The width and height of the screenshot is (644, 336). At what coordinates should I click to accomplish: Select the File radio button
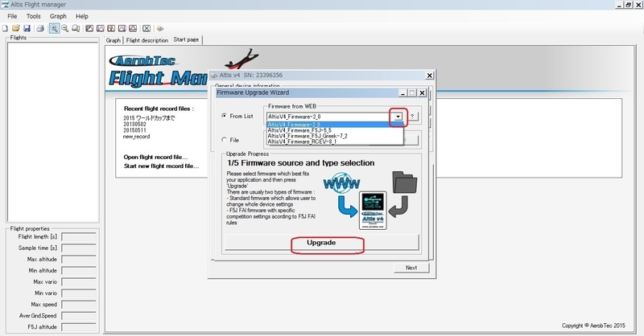[224, 140]
